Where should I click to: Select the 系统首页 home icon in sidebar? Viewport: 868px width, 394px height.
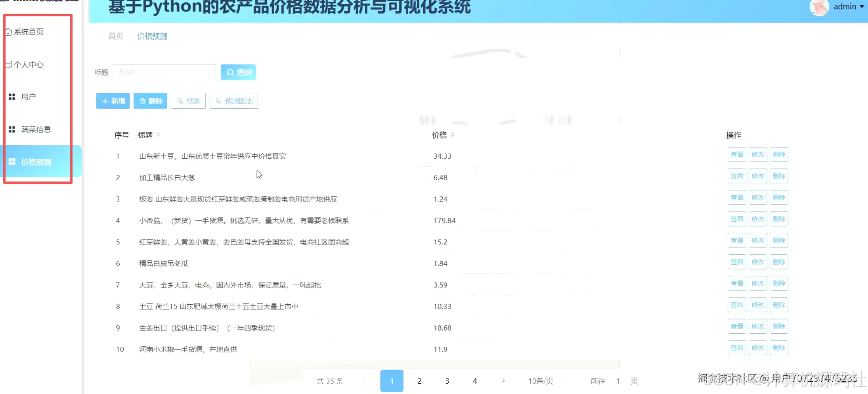(9, 32)
